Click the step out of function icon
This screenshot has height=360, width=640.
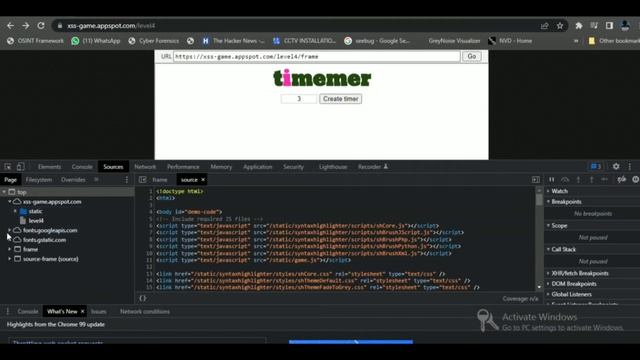pyautogui.click(x=591, y=180)
